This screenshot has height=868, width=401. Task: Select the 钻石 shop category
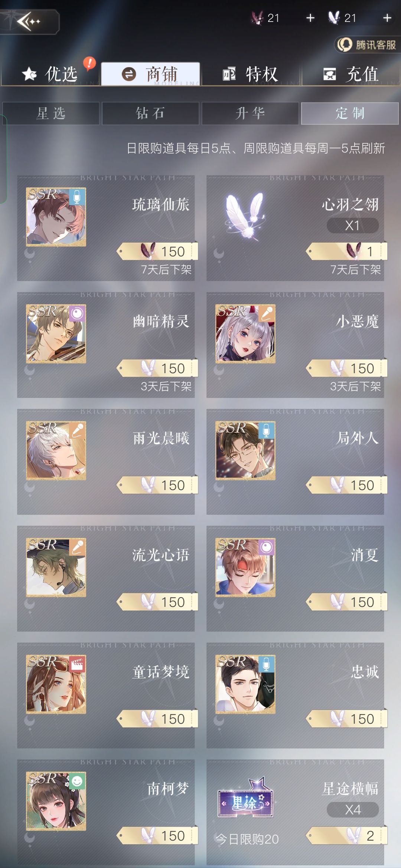coord(150,113)
